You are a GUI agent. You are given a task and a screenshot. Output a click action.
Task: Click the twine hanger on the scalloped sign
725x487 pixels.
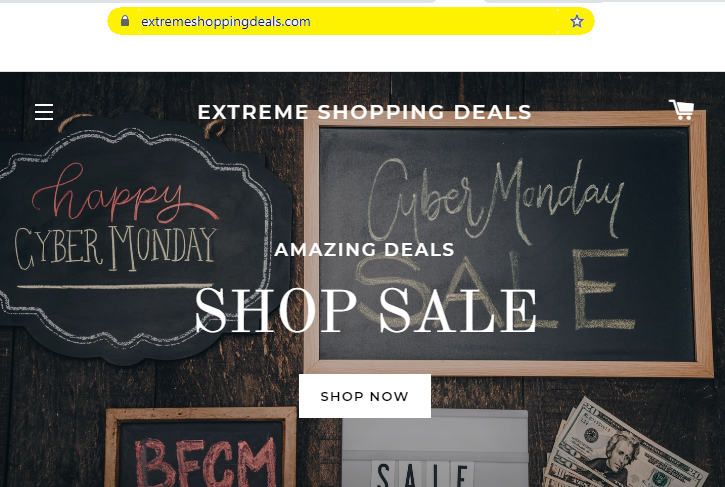pyautogui.click(x=74, y=121)
